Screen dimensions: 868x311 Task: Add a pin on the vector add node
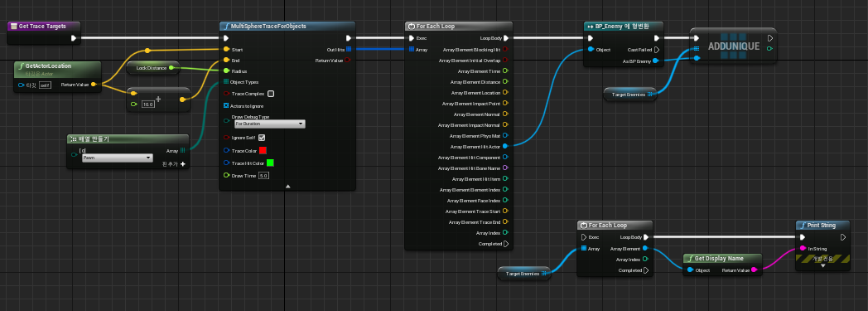[158, 100]
